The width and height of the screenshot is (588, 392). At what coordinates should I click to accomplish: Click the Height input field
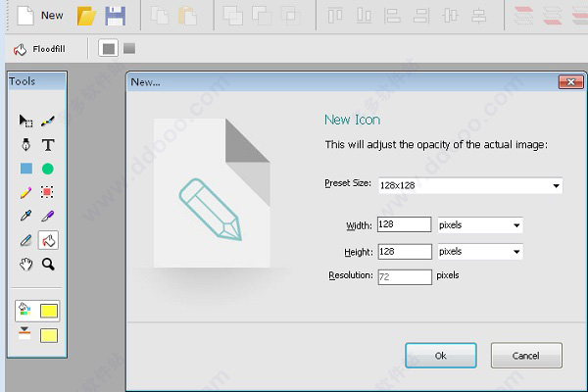coord(405,251)
